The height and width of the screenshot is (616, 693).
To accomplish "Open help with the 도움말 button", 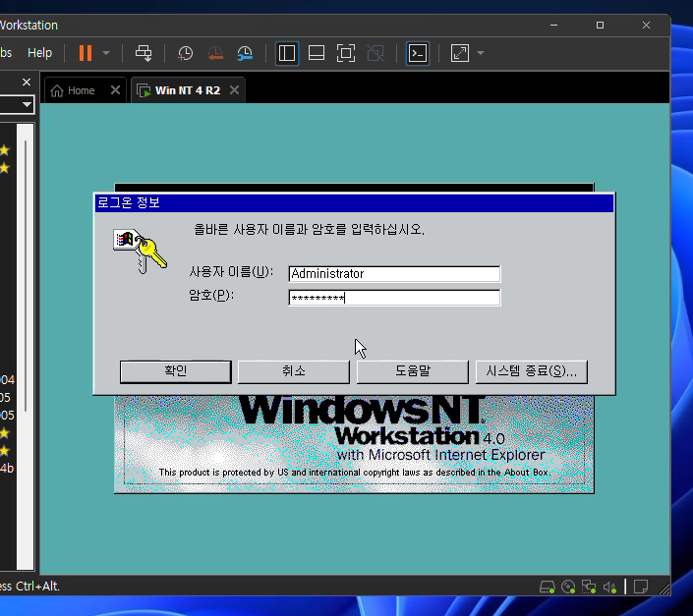I will [412, 371].
